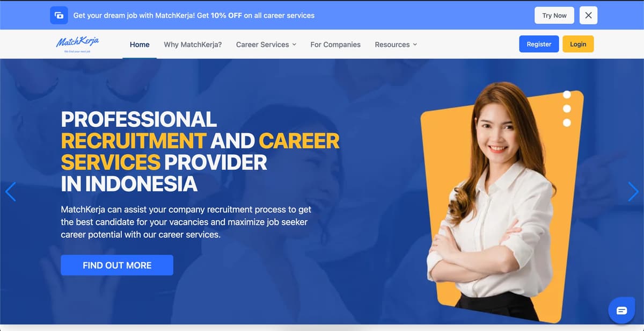
Task: Open the Home nav tab
Action: (140, 45)
